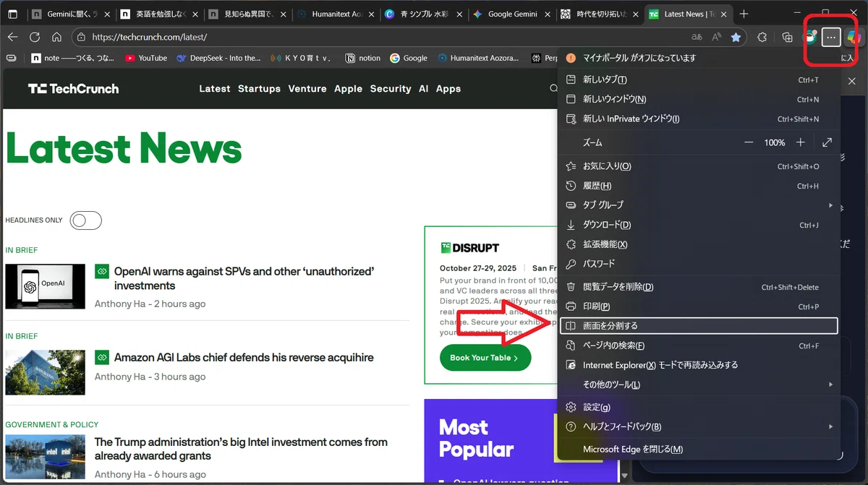
Task: Open the TechCrunch search magnifier icon
Action: [x=553, y=89]
